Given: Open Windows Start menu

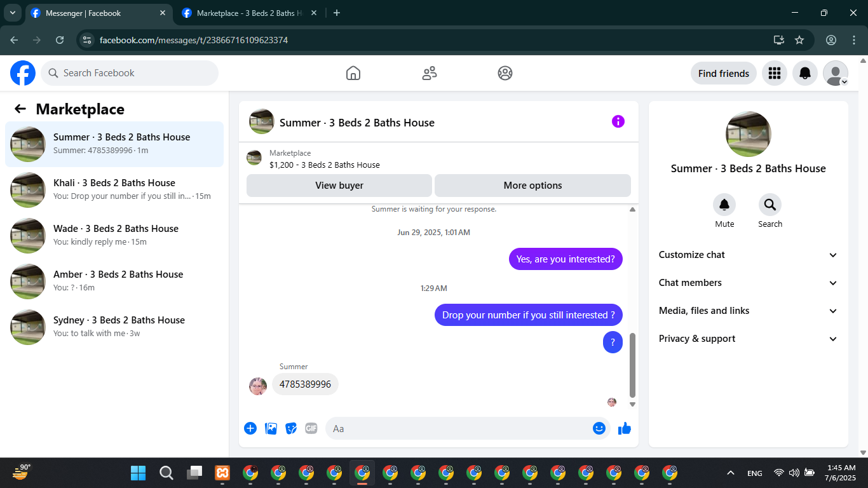Looking at the screenshot, I should (x=138, y=473).
